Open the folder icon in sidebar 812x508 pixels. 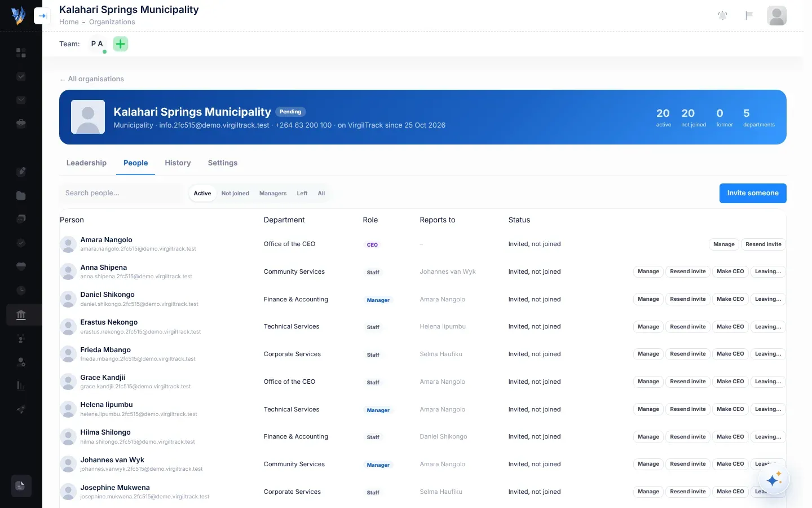point(21,195)
